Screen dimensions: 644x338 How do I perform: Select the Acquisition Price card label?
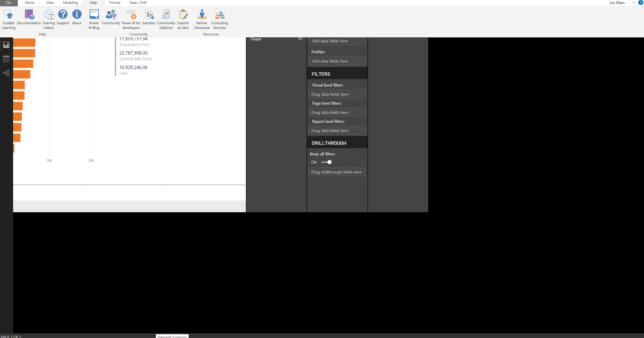click(x=135, y=45)
